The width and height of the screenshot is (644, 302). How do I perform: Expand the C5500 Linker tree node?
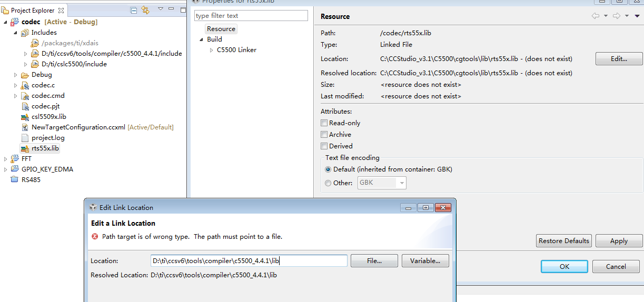click(x=212, y=50)
